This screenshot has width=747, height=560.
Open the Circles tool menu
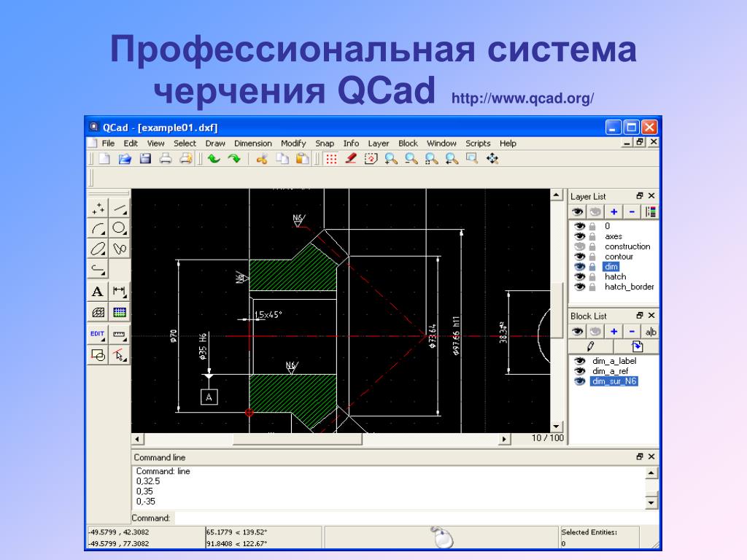click(x=119, y=228)
